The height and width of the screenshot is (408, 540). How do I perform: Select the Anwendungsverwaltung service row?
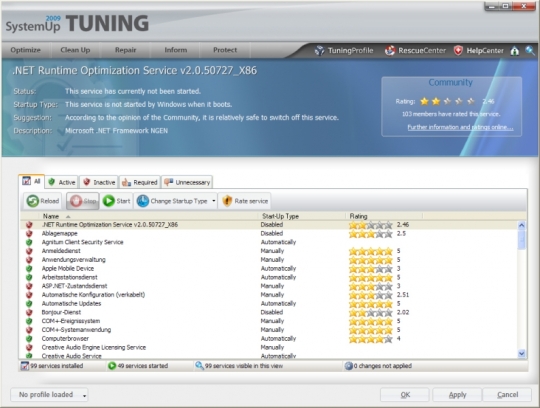269,260
